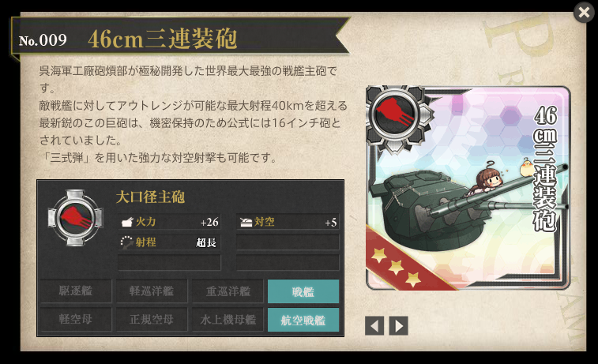Click the large caliber gun type icon
The height and width of the screenshot is (364, 598).
tap(76, 218)
